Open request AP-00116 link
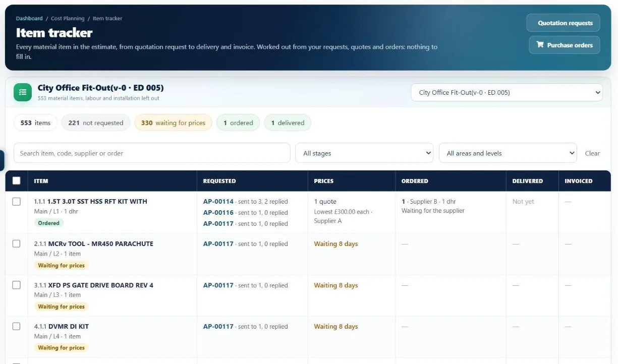 (218, 212)
